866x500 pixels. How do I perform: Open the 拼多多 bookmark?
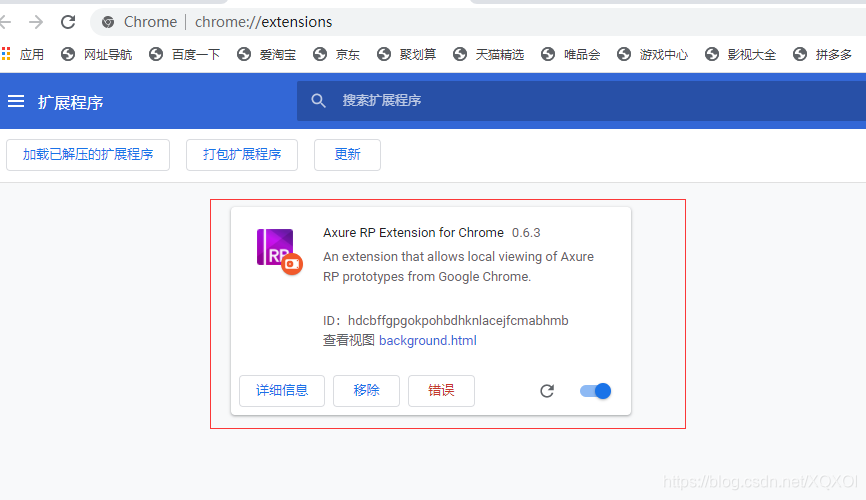pos(822,54)
